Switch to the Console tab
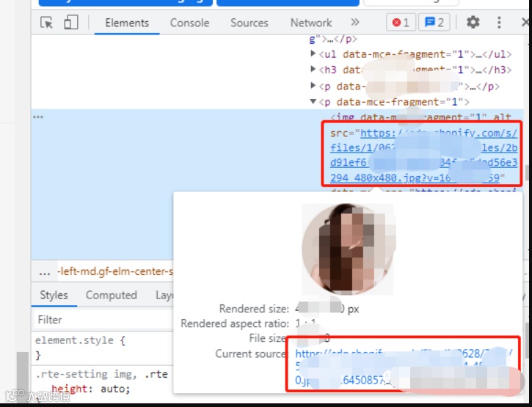532x407 pixels. tap(189, 23)
